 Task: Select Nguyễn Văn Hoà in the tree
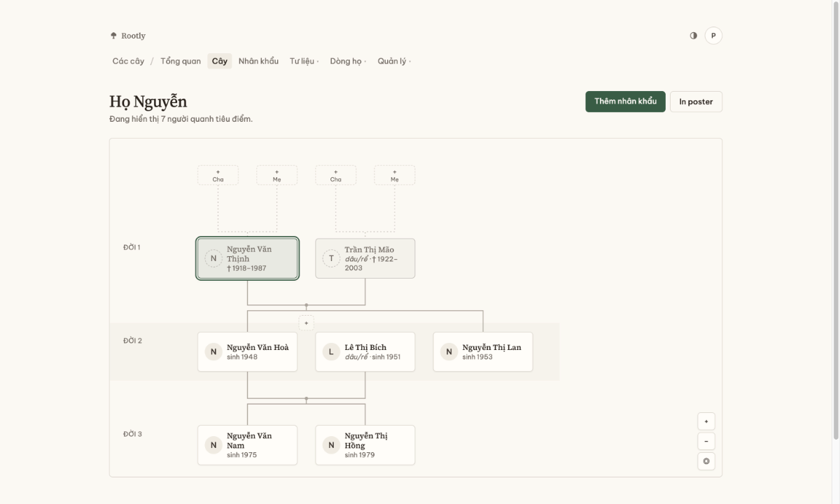pyautogui.click(x=247, y=351)
